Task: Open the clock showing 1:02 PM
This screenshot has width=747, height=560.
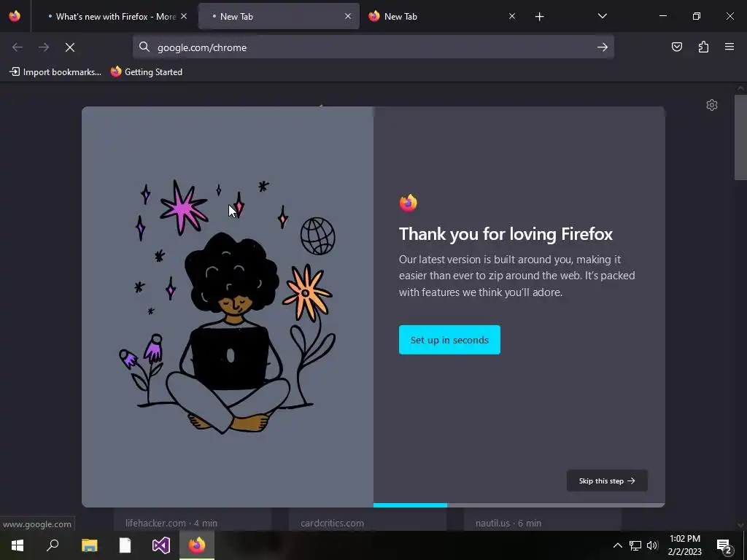Action: [x=684, y=545]
